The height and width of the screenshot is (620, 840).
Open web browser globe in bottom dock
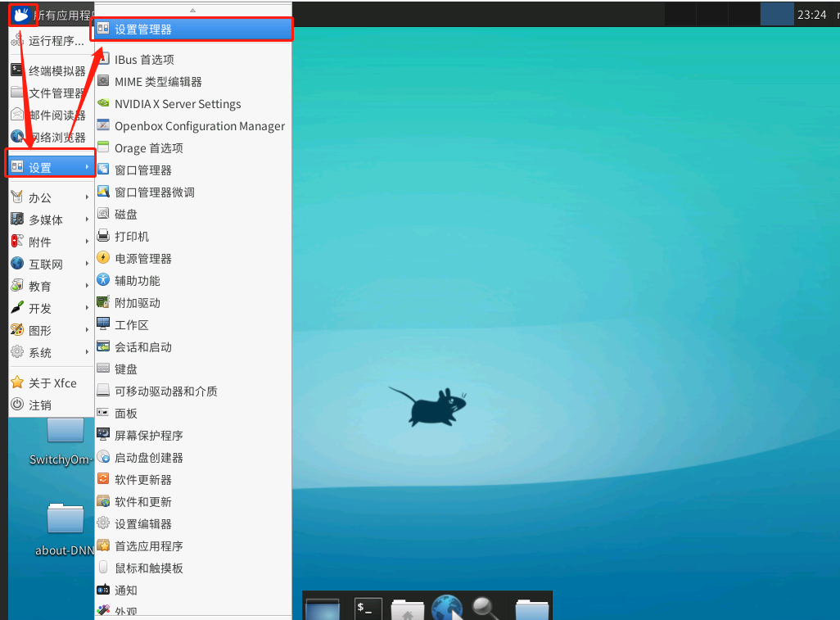[447, 608]
